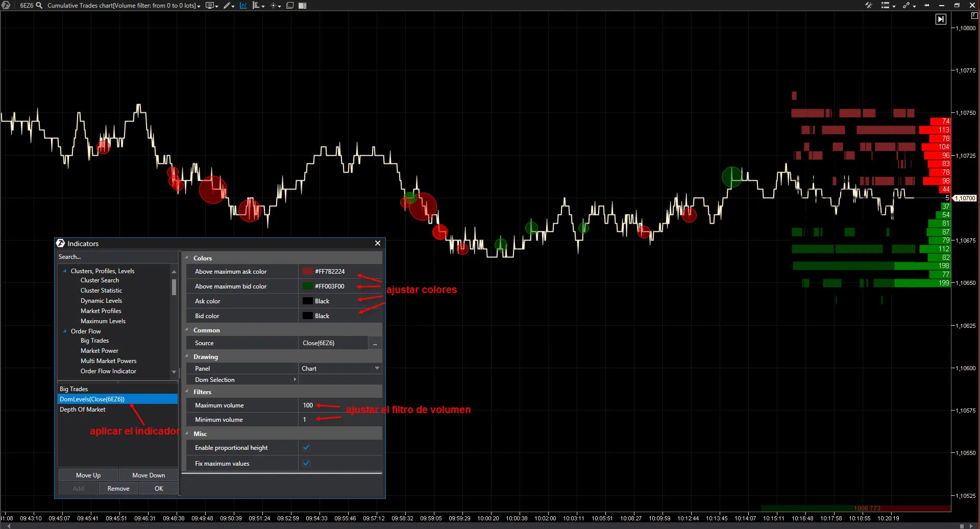Select Maximum Levels indicator

(x=103, y=321)
